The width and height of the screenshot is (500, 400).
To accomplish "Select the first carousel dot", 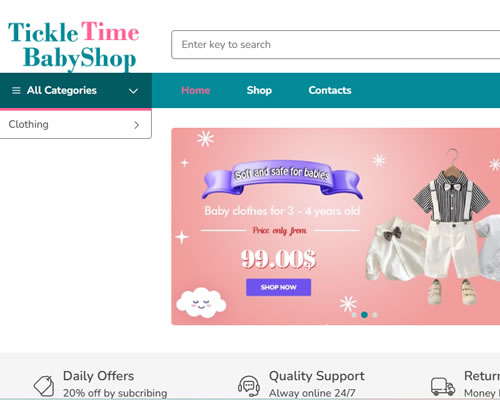I will tap(354, 315).
